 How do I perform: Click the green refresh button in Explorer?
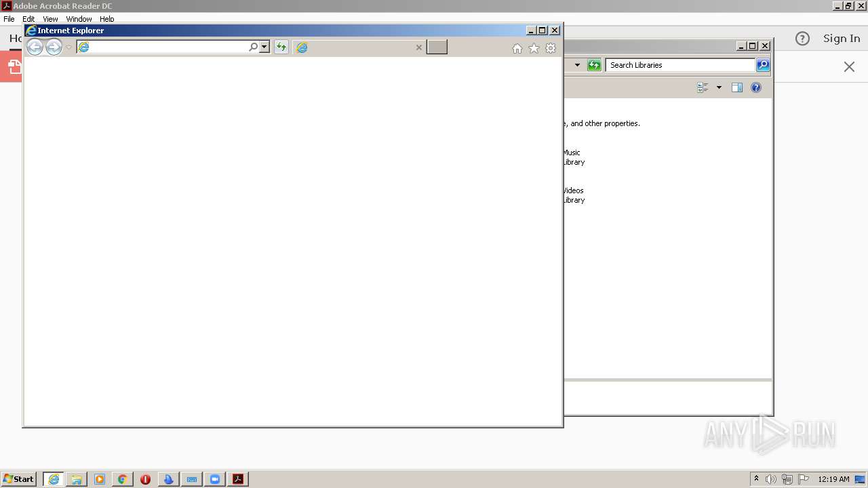(x=594, y=65)
